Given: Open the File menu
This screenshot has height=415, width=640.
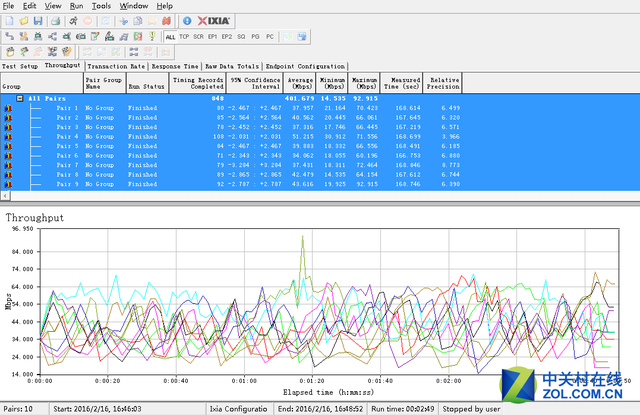Looking at the screenshot, I should pyautogui.click(x=8, y=6).
